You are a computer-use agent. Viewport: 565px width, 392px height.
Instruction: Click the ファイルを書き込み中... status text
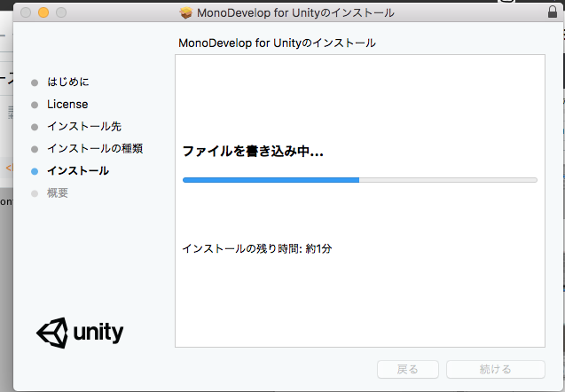click(x=253, y=151)
